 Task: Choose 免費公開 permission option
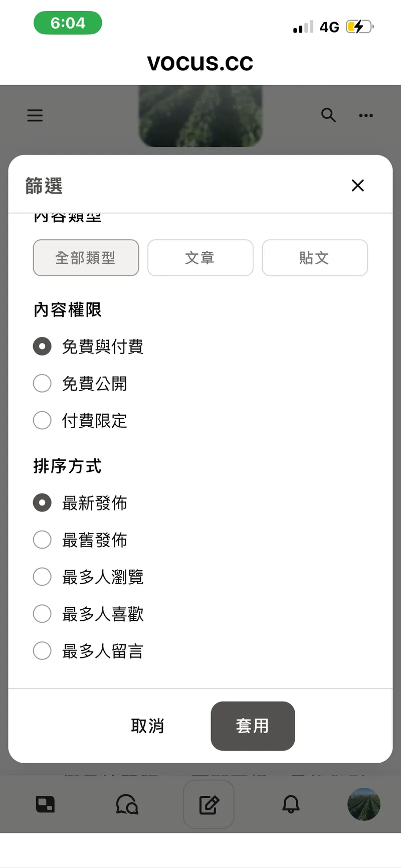[42, 384]
